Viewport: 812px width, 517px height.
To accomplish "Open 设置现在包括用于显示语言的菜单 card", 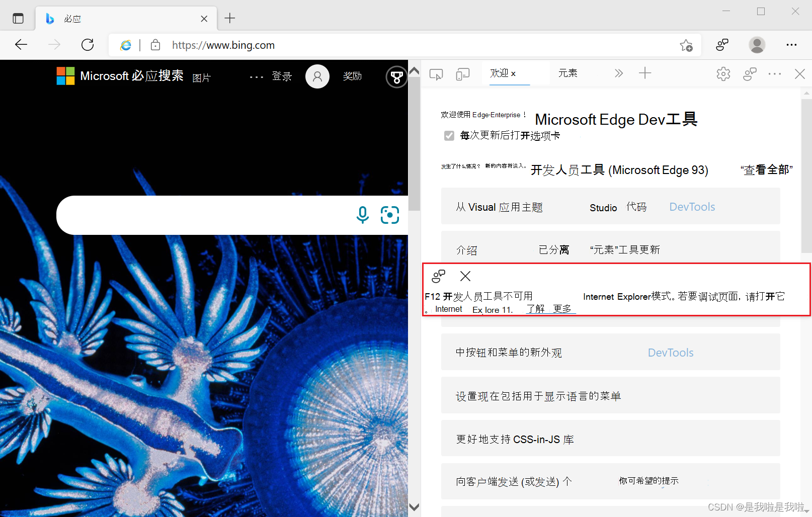I will click(x=610, y=395).
